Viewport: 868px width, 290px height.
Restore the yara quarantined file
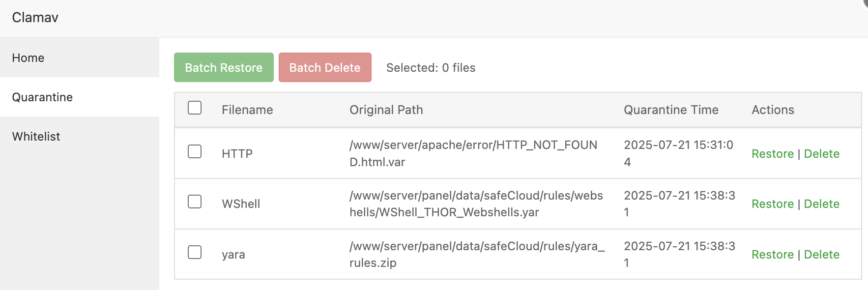[773, 255]
